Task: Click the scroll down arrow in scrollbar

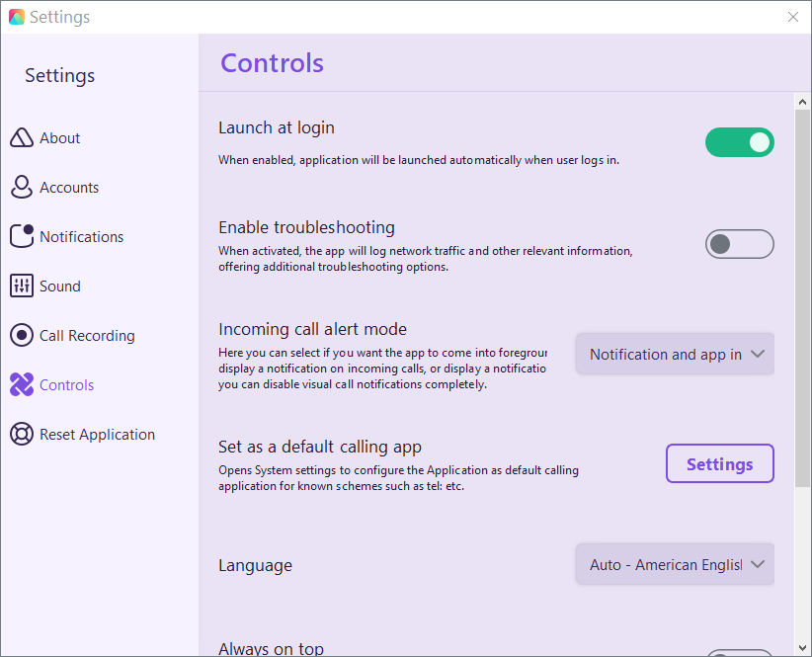Action: pyautogui.click(x=802, y=648)
